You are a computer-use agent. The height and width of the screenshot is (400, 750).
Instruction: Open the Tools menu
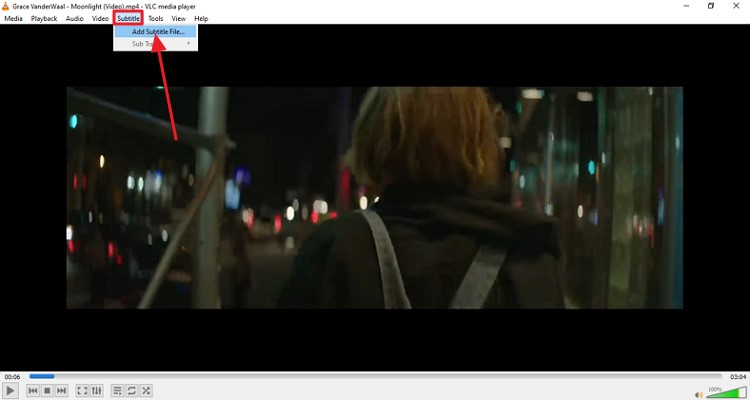coord(155,18)
